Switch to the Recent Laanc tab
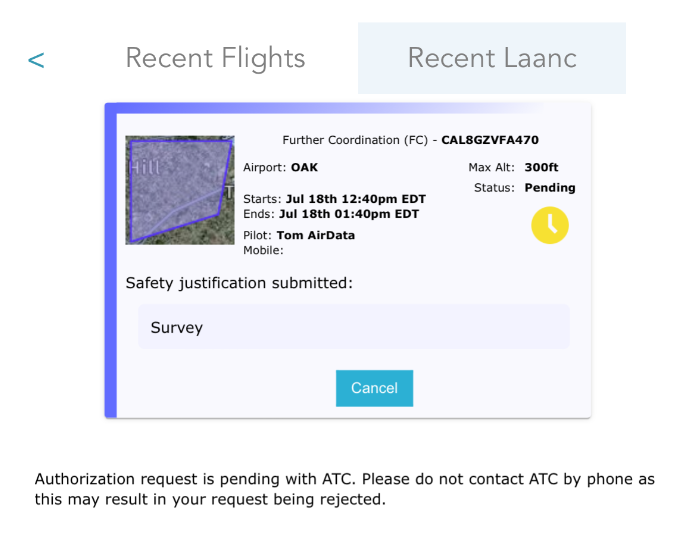The height and width of the screenshot is (537, 698). click(x=492, y=58)
